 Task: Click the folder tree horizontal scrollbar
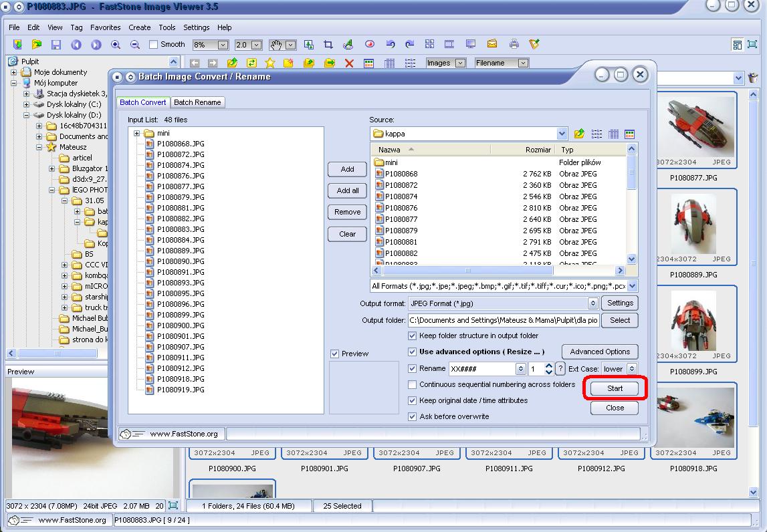(x=58, y=353)
